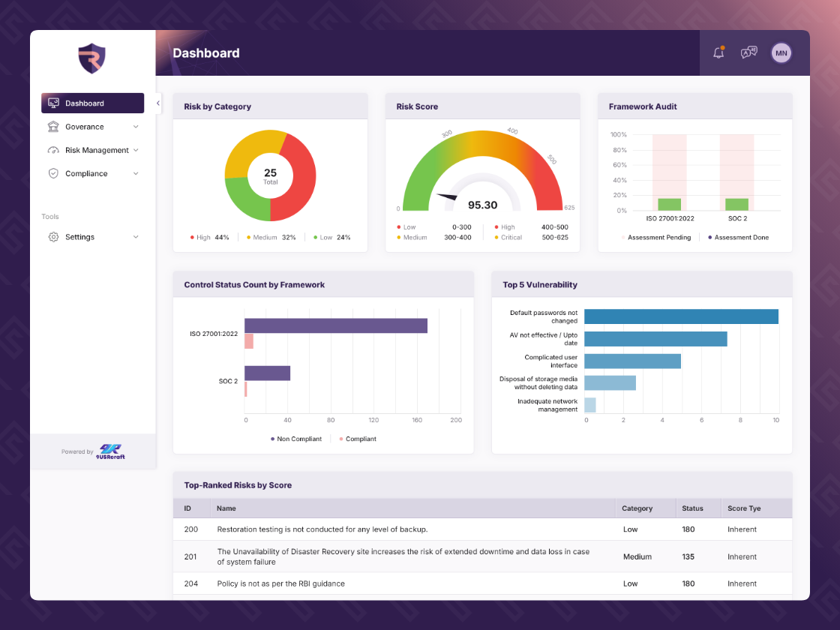
Task: Click 'Restoration testing is not conducted' risk name
Action: point(322,529)
